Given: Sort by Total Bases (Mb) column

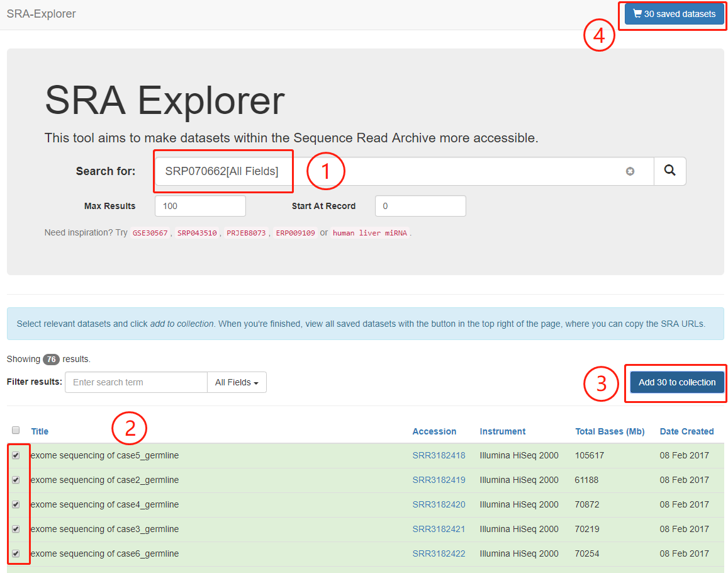Looking at the screenshot, I should (x=610, y=431).
